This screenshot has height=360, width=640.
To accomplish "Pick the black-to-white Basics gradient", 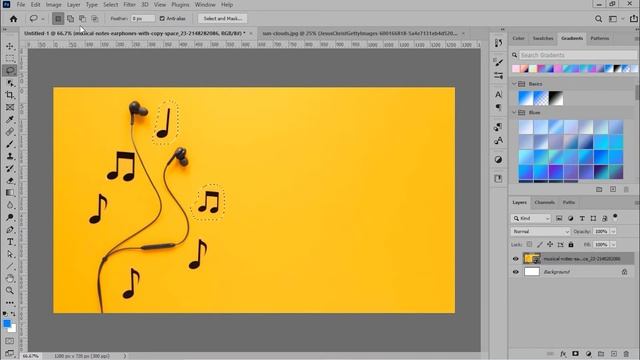I will 556,98.
